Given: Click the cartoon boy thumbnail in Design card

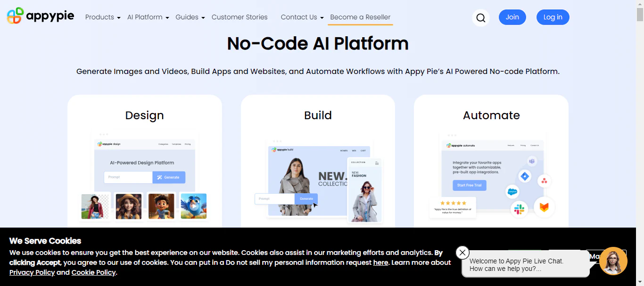Looking at the screenshot, I should point(161,206).
